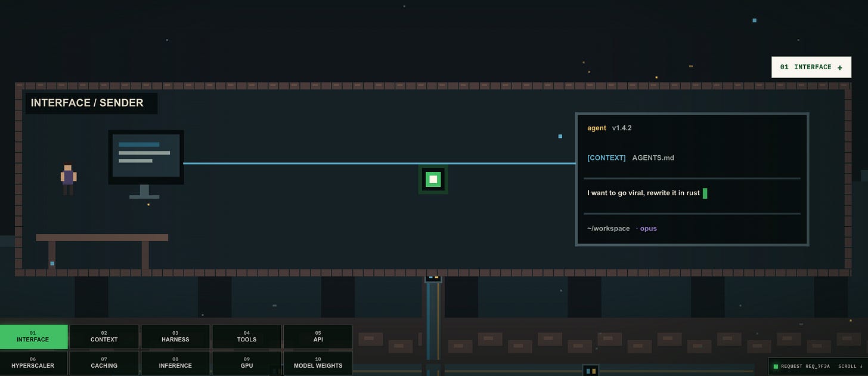Viewport: 868px width, 376px height.
Task: Click the SCROLL down indicator
Action: pos(851,366)
